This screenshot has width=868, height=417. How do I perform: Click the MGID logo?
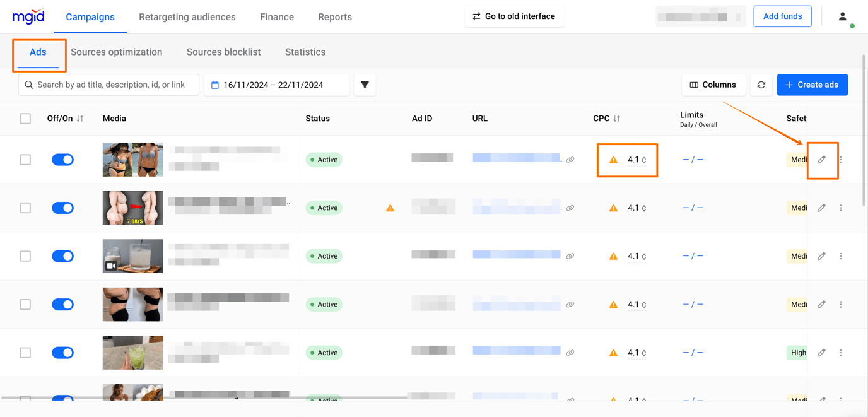[28, 16]
